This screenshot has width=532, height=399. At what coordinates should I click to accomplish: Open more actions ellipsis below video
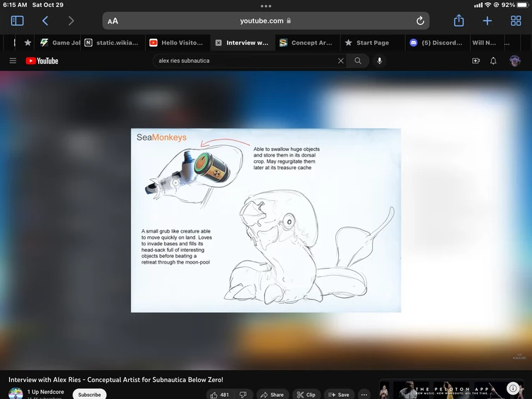(364, 395)
